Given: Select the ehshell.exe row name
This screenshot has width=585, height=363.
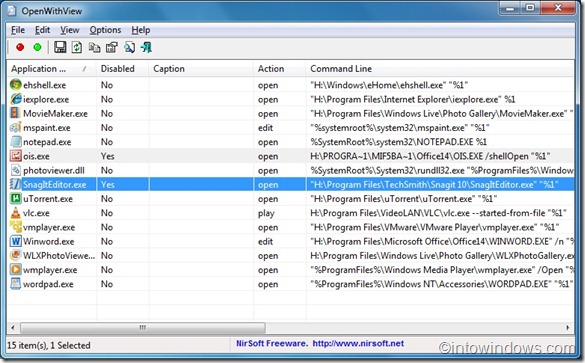Looking at the screenshot, I should click(x=44, y=85).
